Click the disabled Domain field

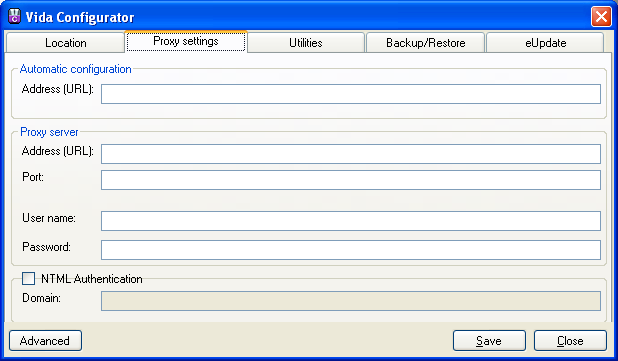pyautogui.click(x=351, y=301)
